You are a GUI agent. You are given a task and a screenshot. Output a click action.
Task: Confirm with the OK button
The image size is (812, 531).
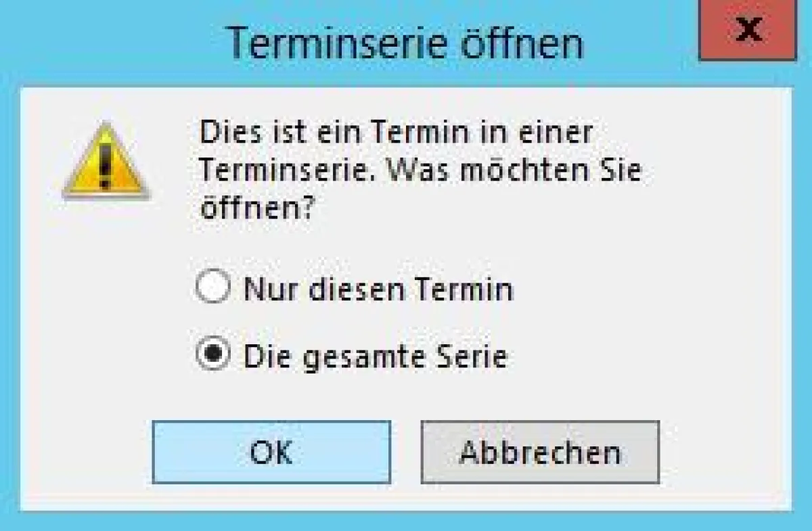(x=271, y=452)
